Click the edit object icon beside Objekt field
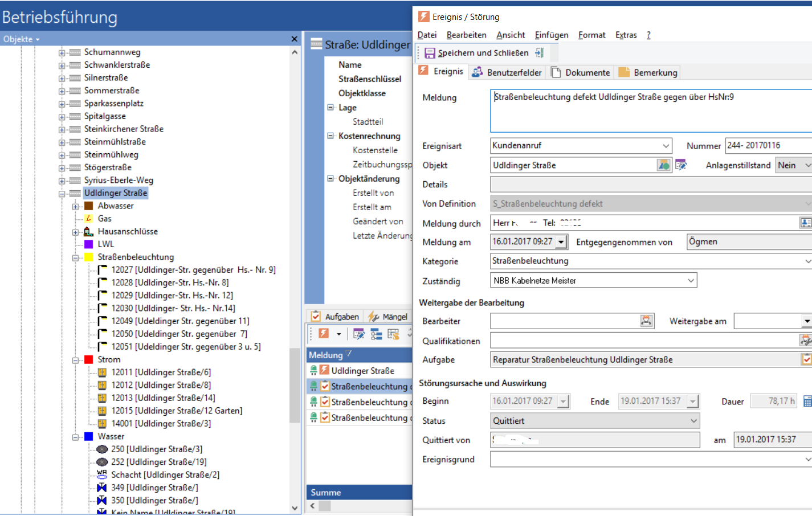The image size is (812, 516). 681,165
